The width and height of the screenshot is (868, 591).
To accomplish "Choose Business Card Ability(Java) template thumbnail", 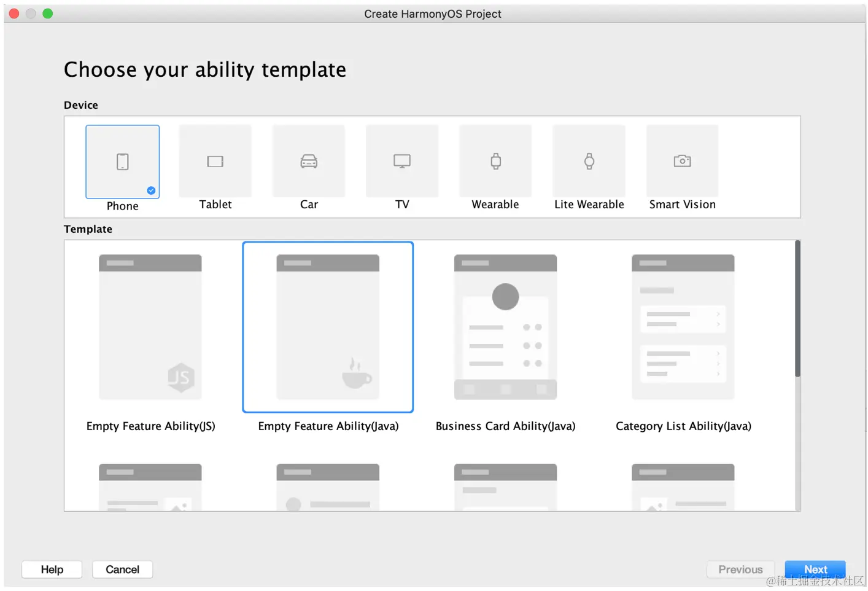I will pos(505,327).
